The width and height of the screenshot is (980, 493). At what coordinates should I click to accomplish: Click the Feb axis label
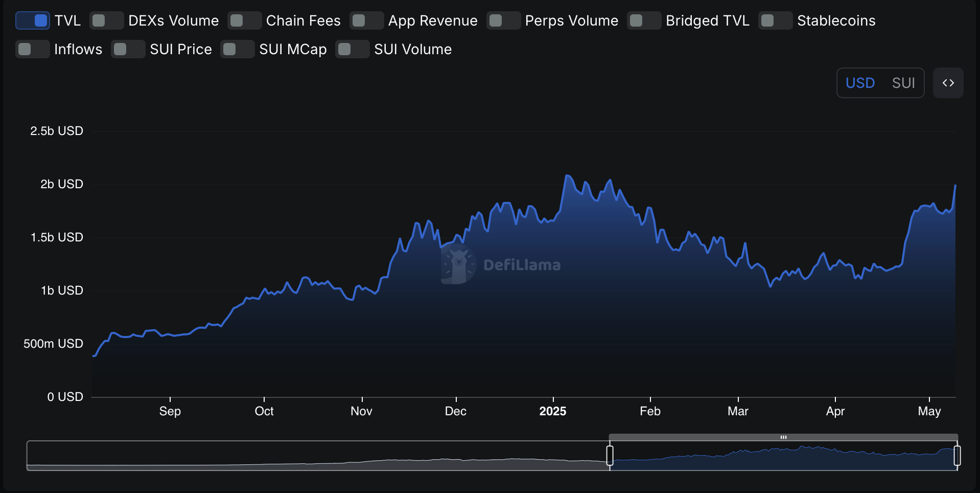(650, 411)
